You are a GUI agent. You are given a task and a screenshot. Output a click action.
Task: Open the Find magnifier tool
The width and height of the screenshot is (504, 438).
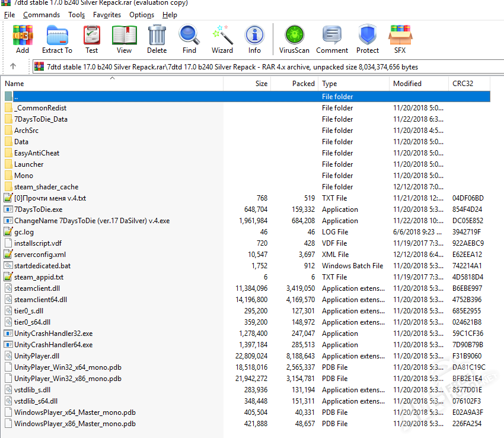point(190,39)
